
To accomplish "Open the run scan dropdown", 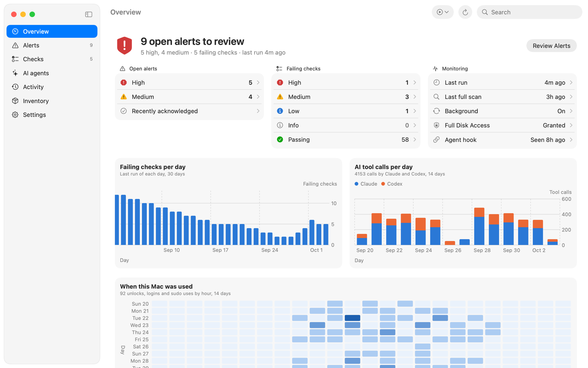I will point(442,12).
